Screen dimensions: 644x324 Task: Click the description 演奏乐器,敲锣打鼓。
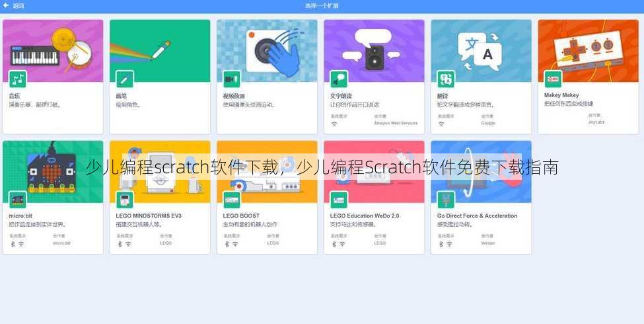point(35,105)
